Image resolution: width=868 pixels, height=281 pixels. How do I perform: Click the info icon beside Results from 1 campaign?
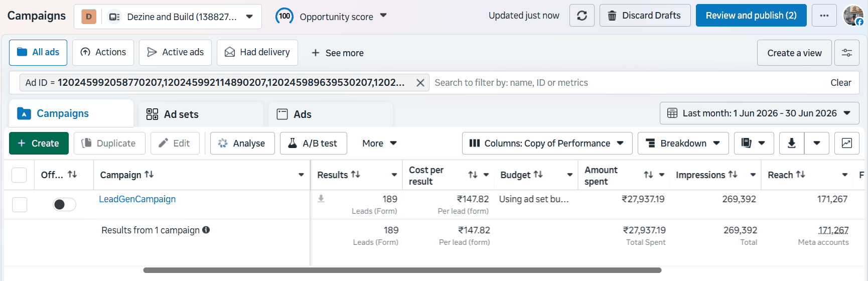(206, 230)
